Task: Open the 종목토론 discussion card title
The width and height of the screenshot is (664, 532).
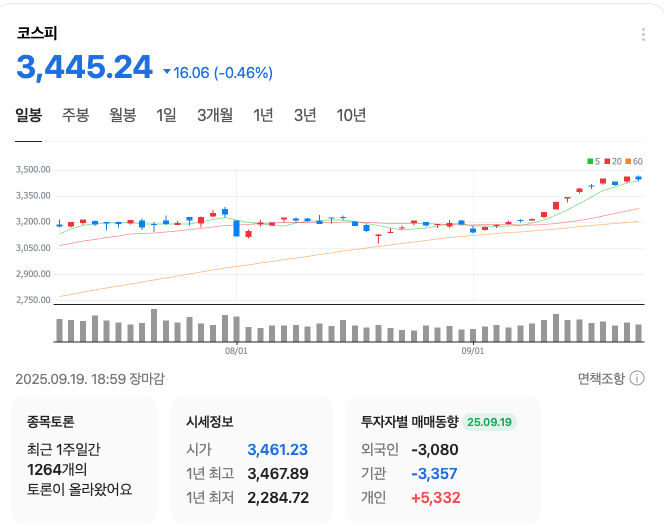Action: coord(50,421)
